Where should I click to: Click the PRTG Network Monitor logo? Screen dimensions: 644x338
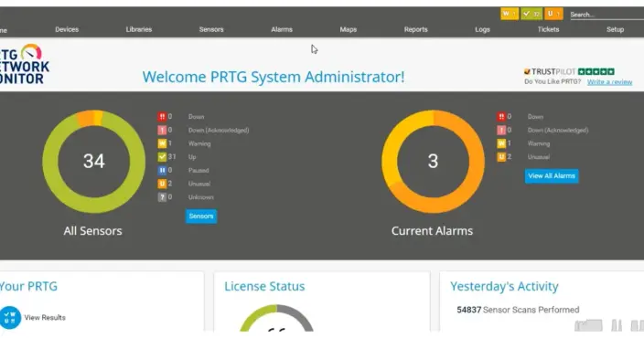[x=24, y=64]
